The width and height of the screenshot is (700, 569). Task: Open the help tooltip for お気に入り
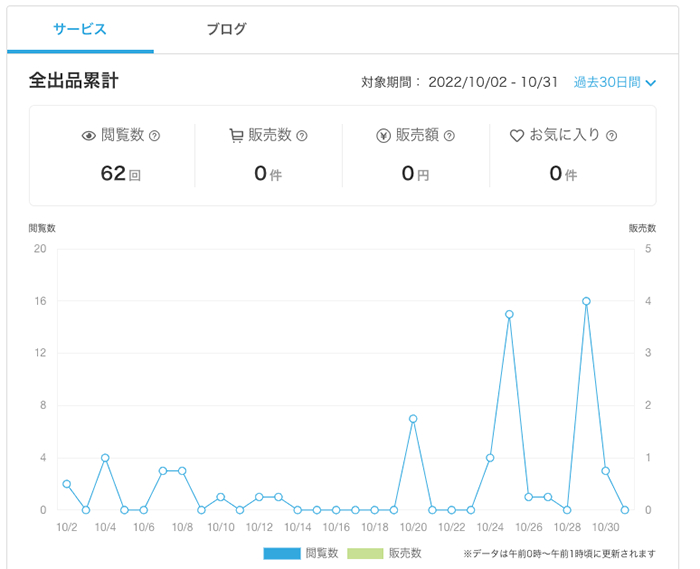(611, 135)
